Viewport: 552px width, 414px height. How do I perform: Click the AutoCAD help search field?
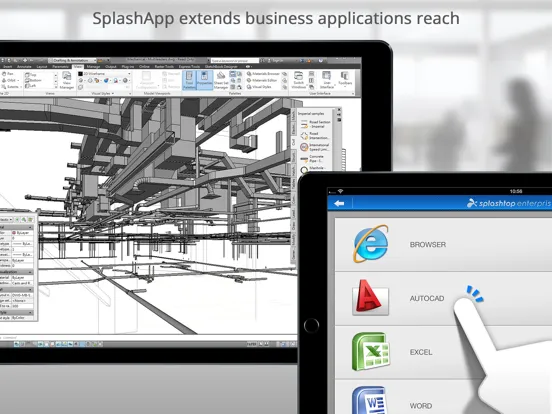[x=234, y=61]
